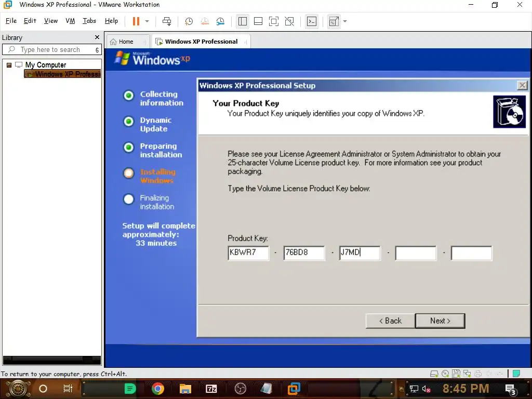Open the power options dropdown arrow
Image resolution: width=532 pixels, height=399 pixels.
coord(147,21)
